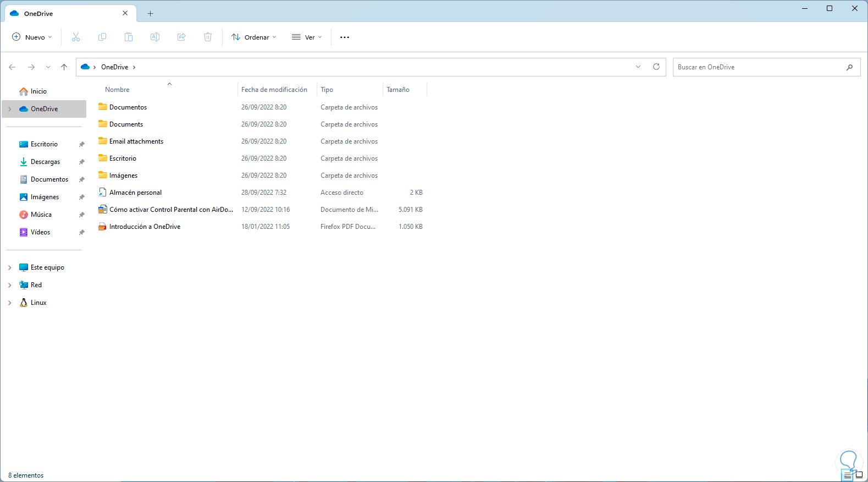Open Música in the sidebar
Image resolution: width=868 pixels, height=482 pixels.
point(41,215)
